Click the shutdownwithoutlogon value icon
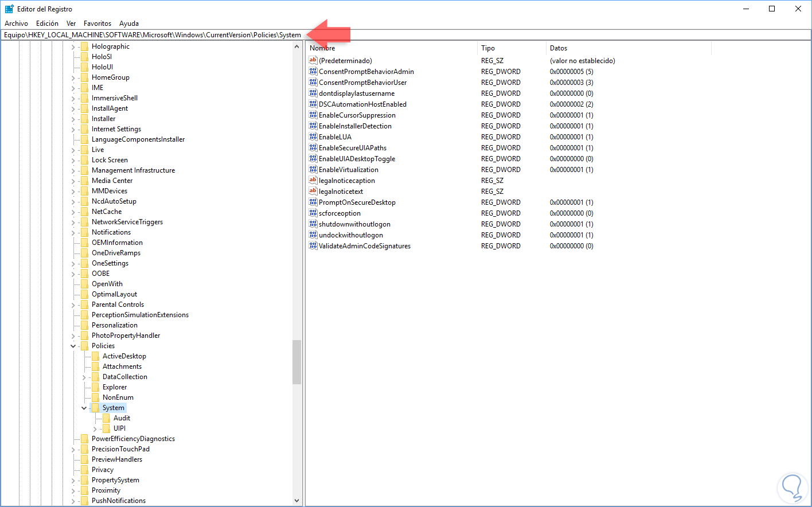The width and height of the screenshot is (812, 507). point(313,224)
